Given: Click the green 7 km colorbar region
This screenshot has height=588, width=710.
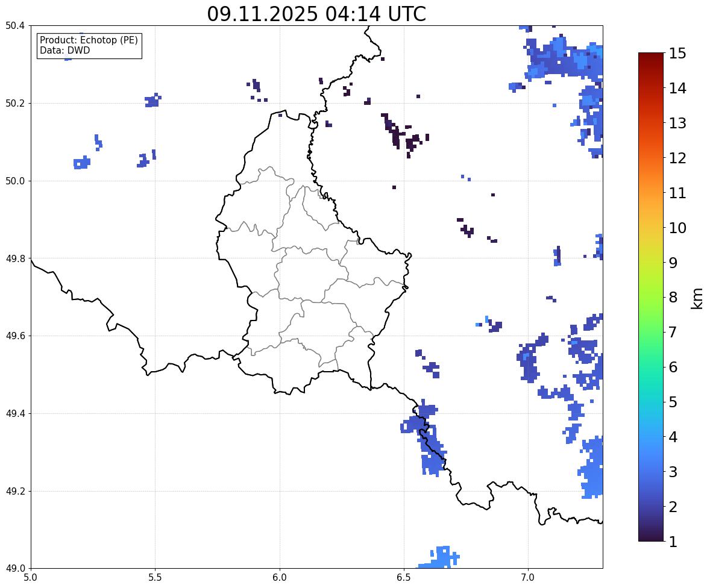Looking at the screenshot, I should (x=651, y=332).
